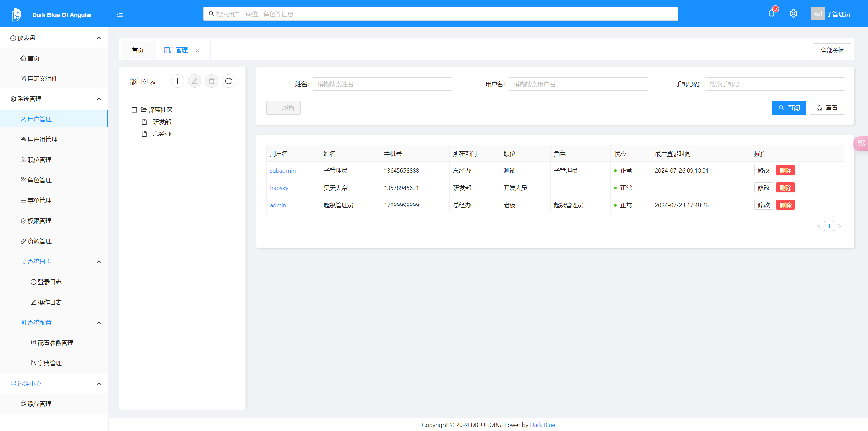Select 深蓝社区 root department
Image resolution: width=868 pixels, height=431 pixels.
[x=160, y=110]
